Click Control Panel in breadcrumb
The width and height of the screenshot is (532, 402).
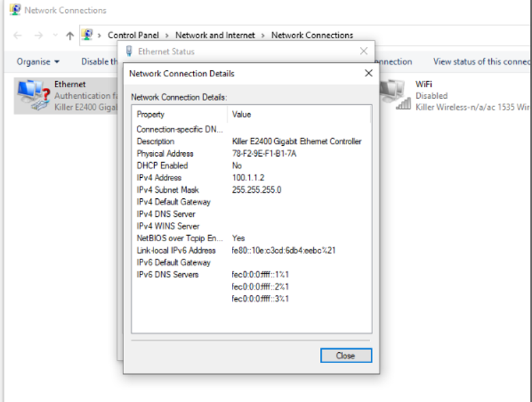[133, 35]
